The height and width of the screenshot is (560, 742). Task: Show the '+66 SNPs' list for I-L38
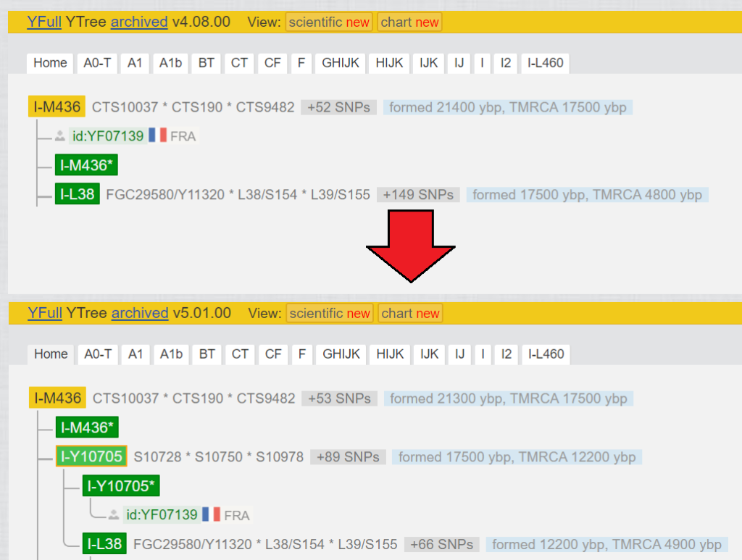442,544
